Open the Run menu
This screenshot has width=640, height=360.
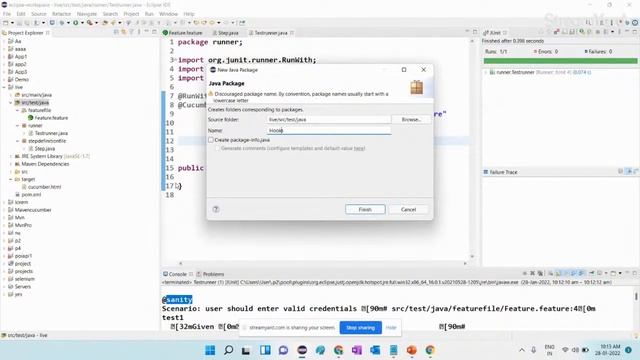149,14
